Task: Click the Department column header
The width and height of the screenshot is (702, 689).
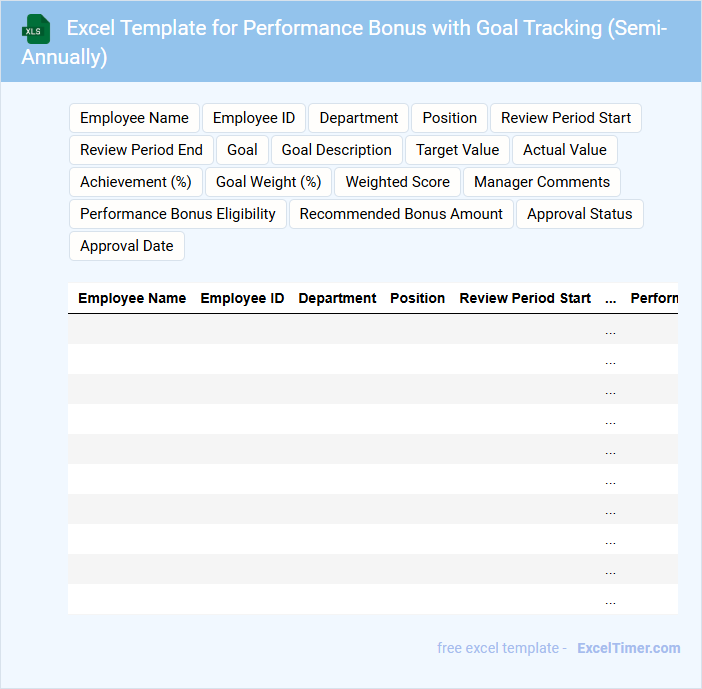Action: point(337,298)
